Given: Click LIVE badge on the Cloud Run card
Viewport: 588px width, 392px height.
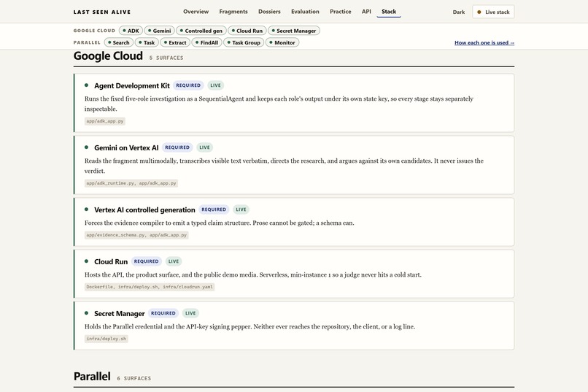Looking at the screenshot, I should coord(174,261).
